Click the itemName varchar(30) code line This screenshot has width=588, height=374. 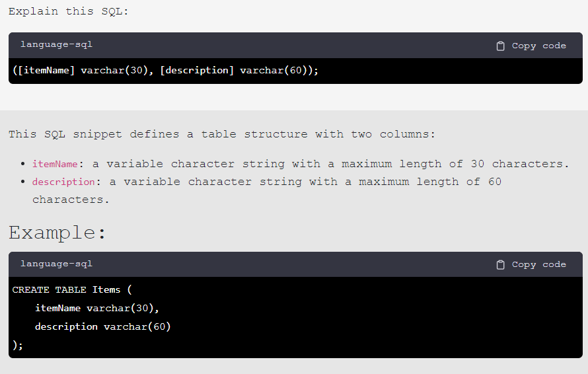[x=97, y=308]
